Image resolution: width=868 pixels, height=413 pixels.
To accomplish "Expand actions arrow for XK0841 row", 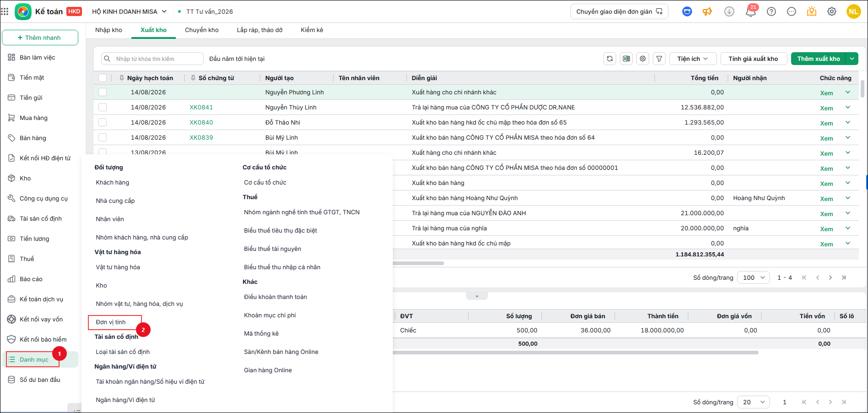I will [848, 107].
